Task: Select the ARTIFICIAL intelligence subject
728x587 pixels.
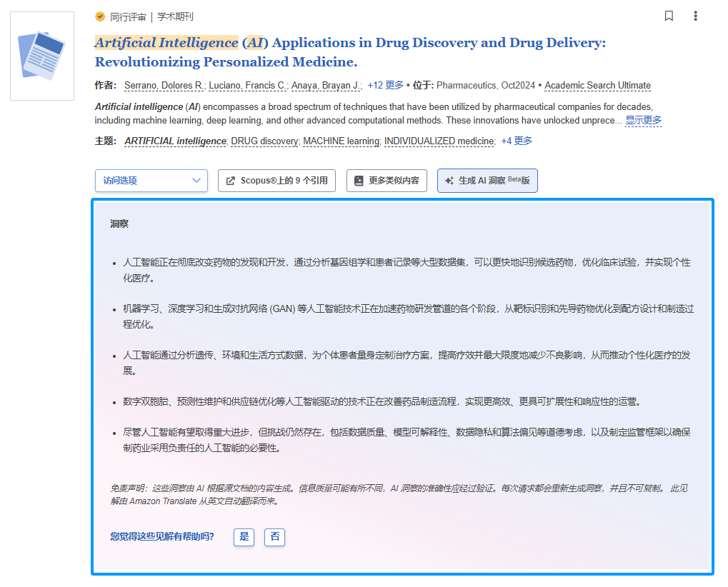Action: [175, 141]
